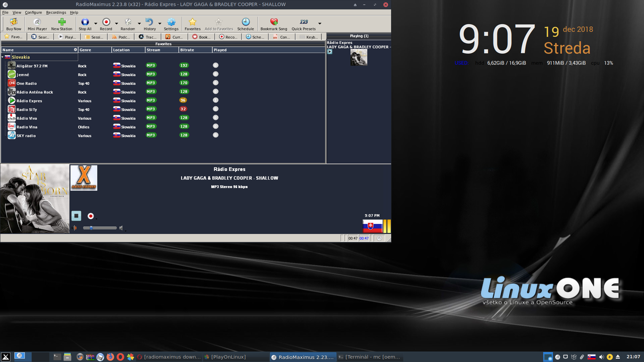644x362 pixels.
Task: Mute using the speaker icon left of volume slider
Action: coord(75,228)
